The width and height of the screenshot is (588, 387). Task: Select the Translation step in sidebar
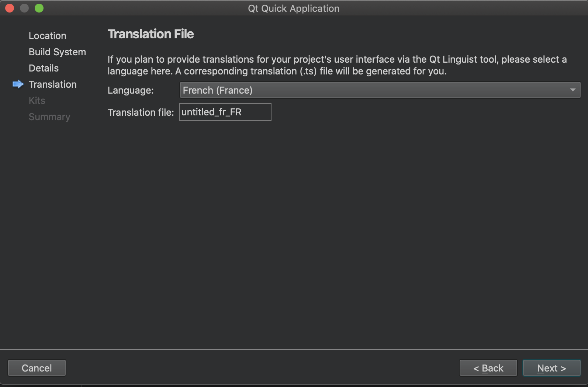[x=53, y=84]
